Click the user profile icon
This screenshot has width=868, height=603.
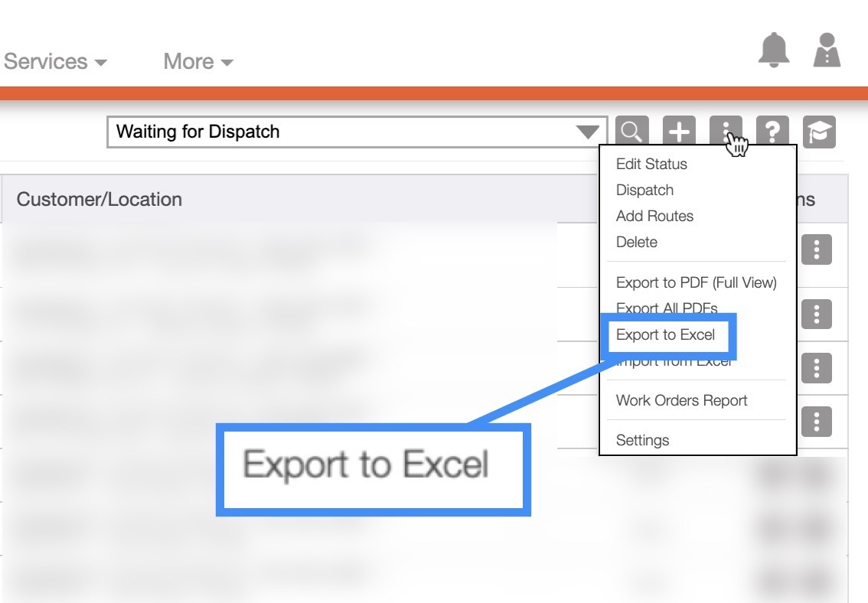pos(827,51)
